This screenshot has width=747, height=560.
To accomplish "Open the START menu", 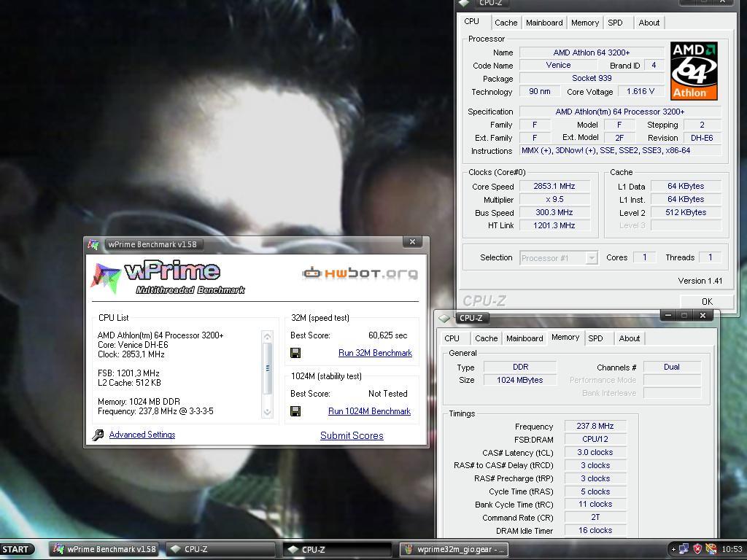I will tap(18, 549).
